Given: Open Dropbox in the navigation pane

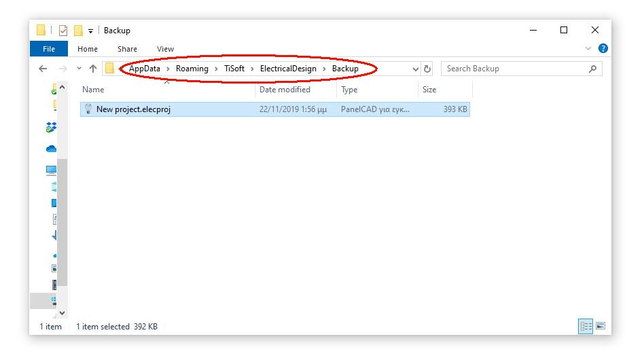Looking at the screenshot, I should click(x=52, y=127).
